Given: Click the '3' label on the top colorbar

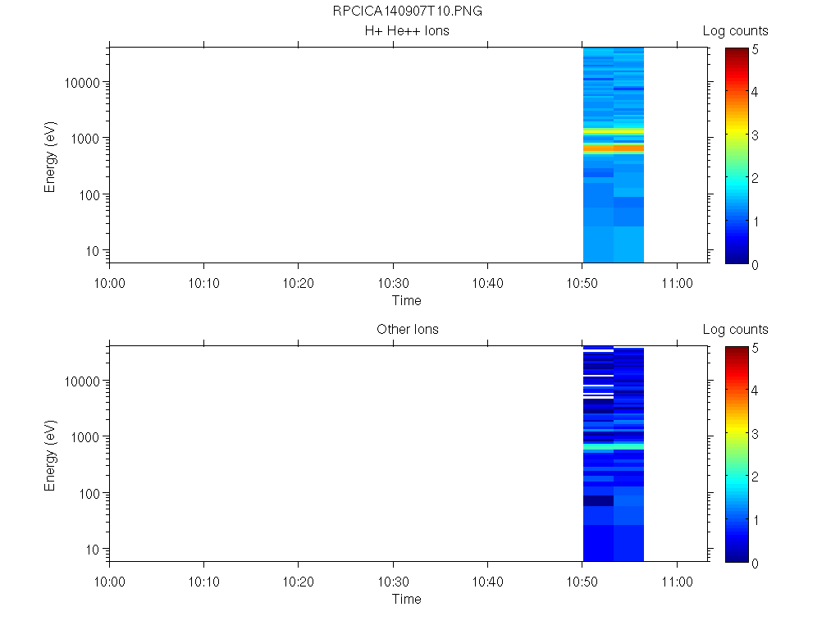Looking at the screenshot, I should (755, 135).
